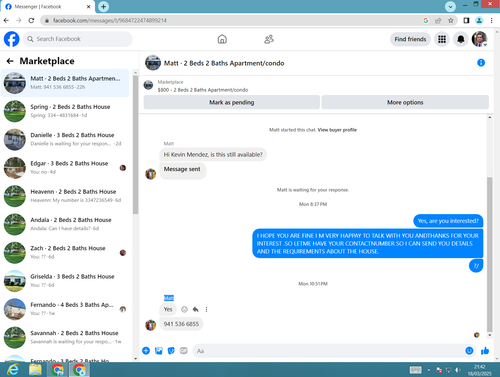Viewport: 500px width, 377px height.
Task: Click the Search Facebook field
Action: click(x=78, y=39)
